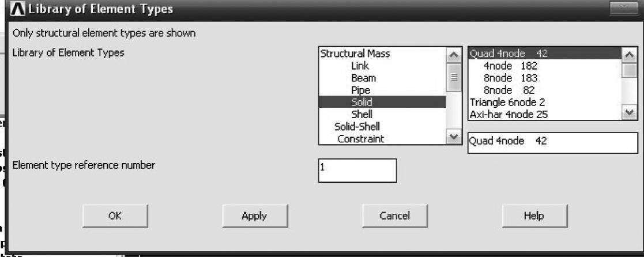
Task: Select Solid-Shell in the category list
Action: [x=357, y=126]
